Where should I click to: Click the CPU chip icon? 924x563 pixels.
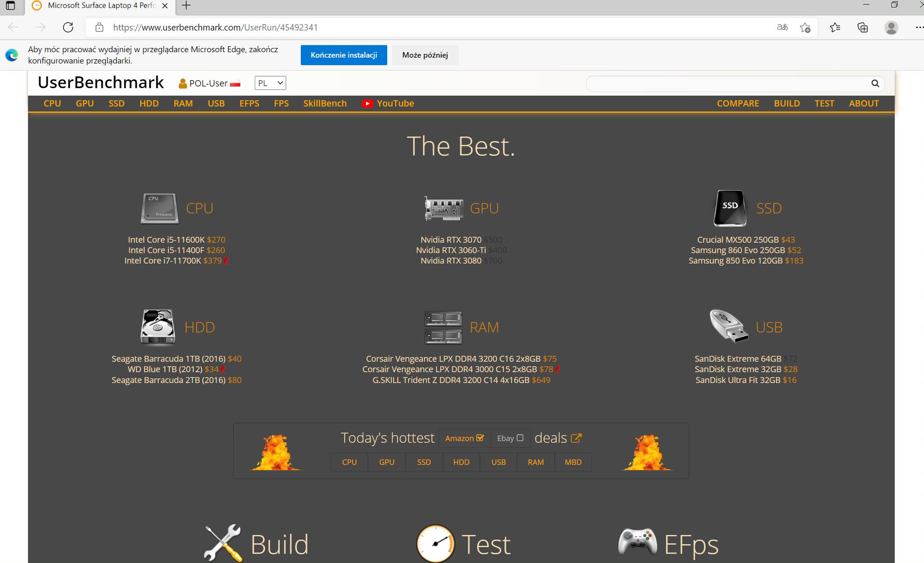click(x=159, y=208)
